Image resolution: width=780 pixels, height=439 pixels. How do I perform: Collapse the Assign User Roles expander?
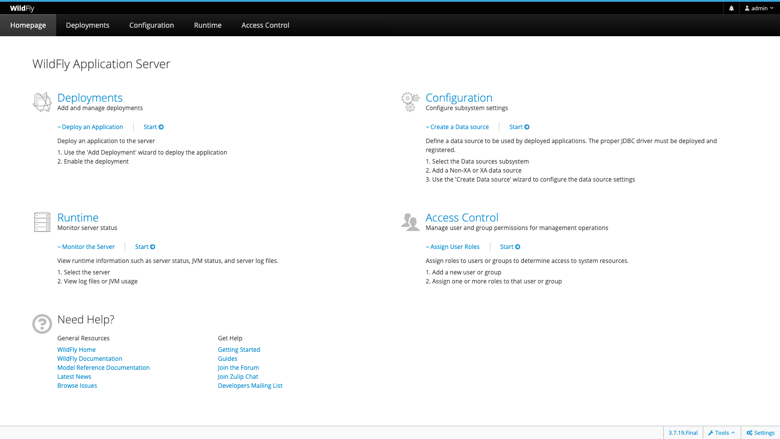click(453, 247)
